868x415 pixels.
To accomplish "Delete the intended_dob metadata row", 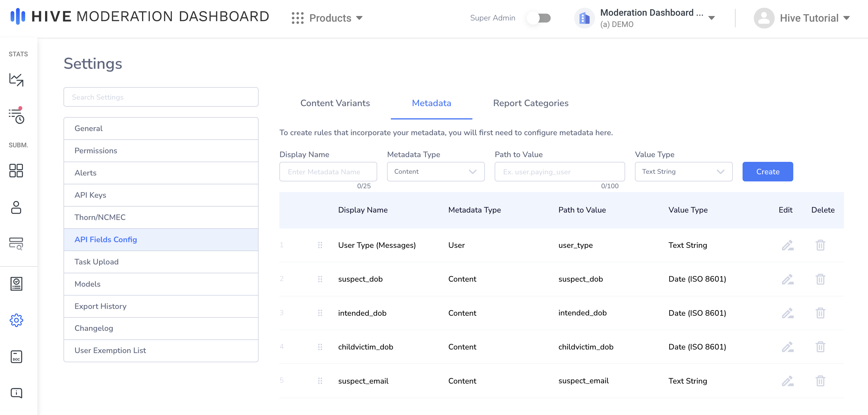I will click(820, 313).
